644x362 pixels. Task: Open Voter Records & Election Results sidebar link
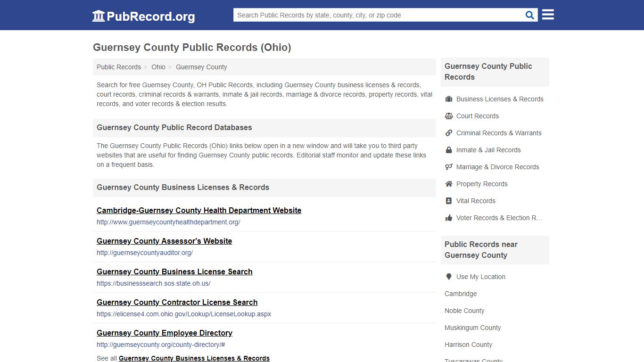[499, 218]
